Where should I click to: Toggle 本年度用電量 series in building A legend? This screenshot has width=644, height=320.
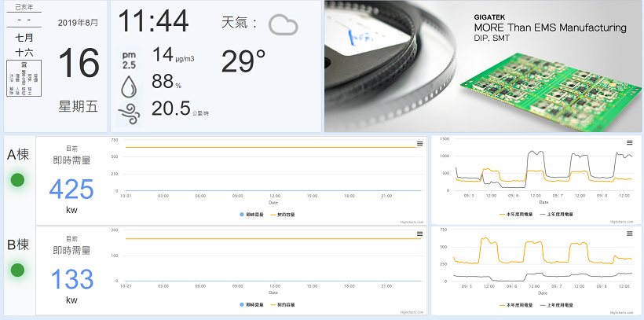517,215
